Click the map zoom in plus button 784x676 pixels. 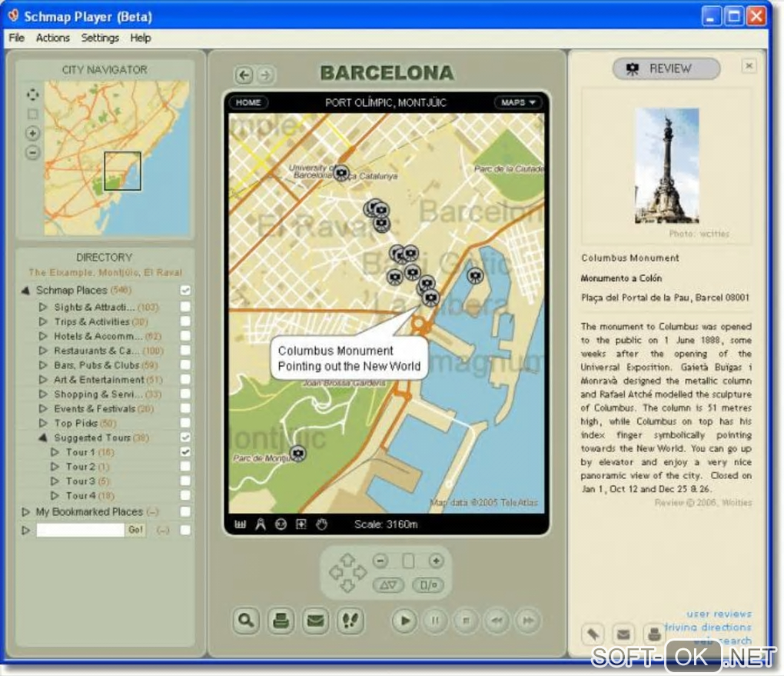coord(436,561)
